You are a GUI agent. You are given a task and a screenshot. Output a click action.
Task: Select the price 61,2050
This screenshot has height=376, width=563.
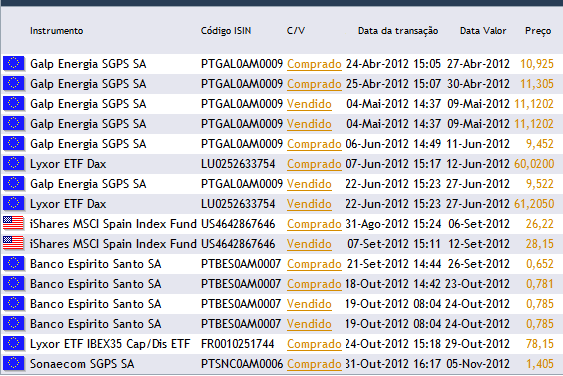tap(534, 204)
